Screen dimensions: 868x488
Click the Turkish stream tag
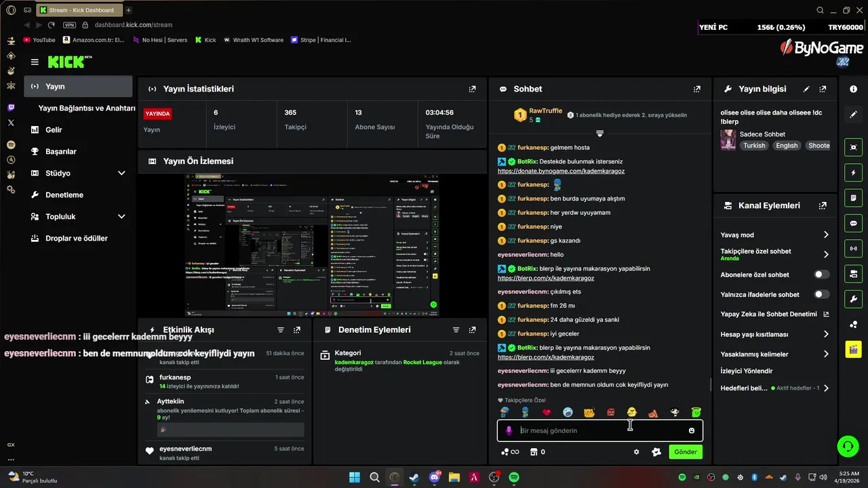[753, 145]
